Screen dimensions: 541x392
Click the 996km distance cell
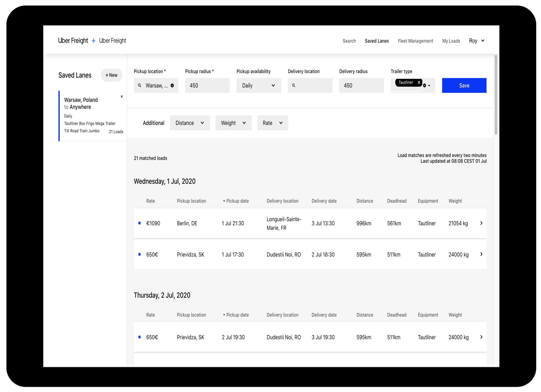tap(364, 223)
